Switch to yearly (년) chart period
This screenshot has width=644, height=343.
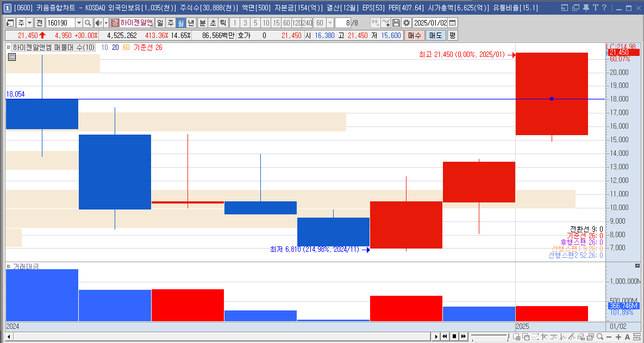click(191, 23)
